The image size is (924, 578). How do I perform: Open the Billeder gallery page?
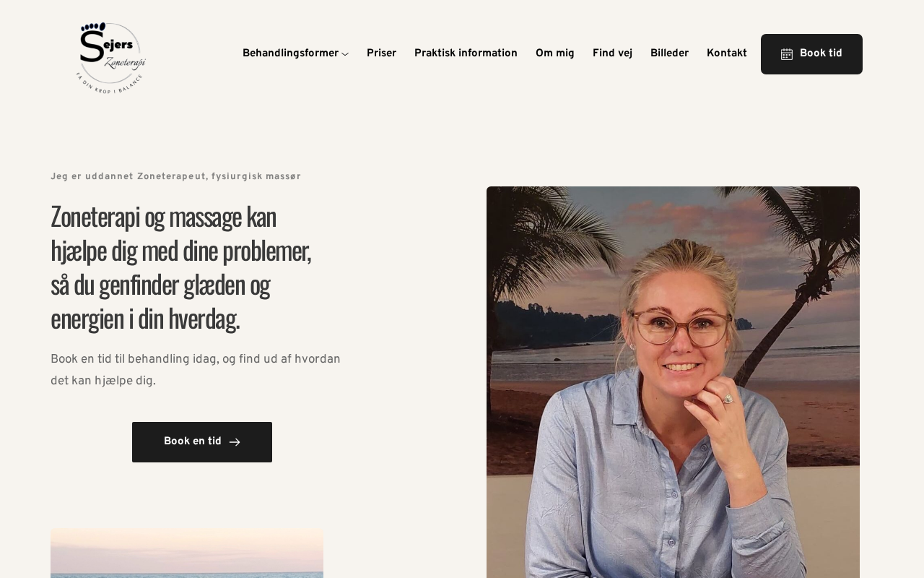click(x=669, y=53)
